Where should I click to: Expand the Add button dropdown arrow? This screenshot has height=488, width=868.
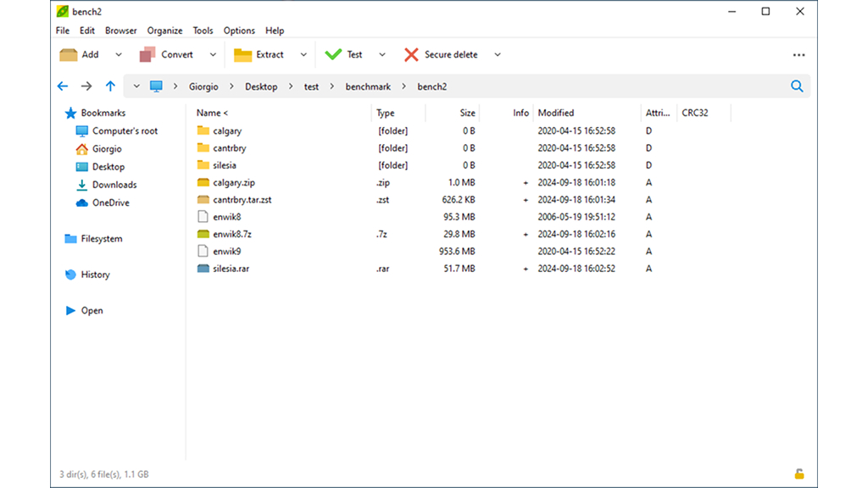[119, 55]
